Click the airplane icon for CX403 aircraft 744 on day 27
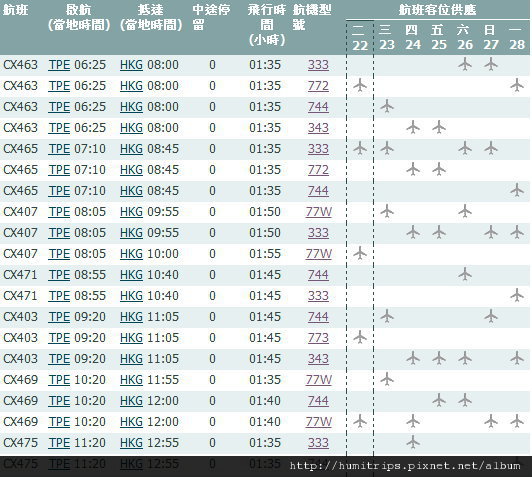 491,316
